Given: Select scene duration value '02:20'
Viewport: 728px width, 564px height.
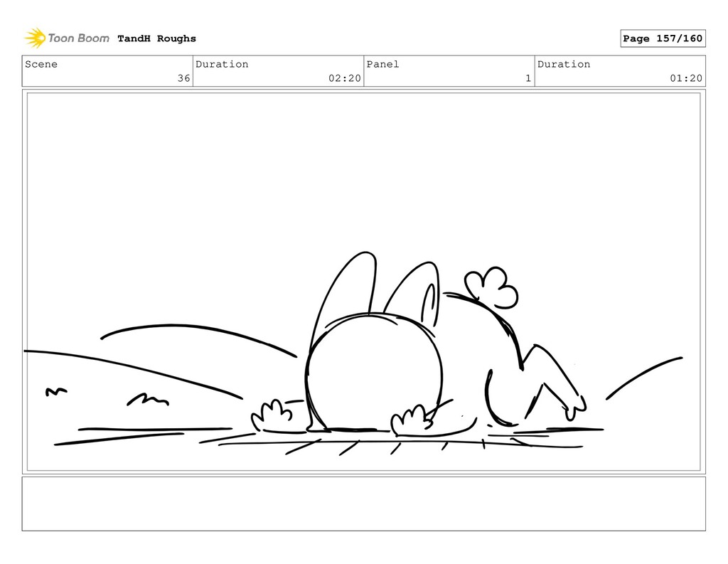Looking at the screenshot, I should pos(345,78).
